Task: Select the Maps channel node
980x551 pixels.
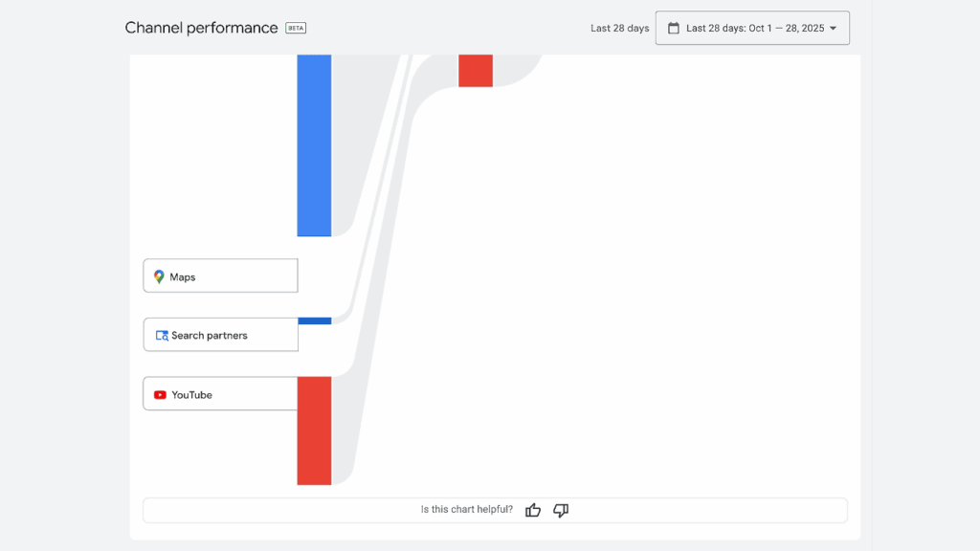Action: click(x=220, y=275)
